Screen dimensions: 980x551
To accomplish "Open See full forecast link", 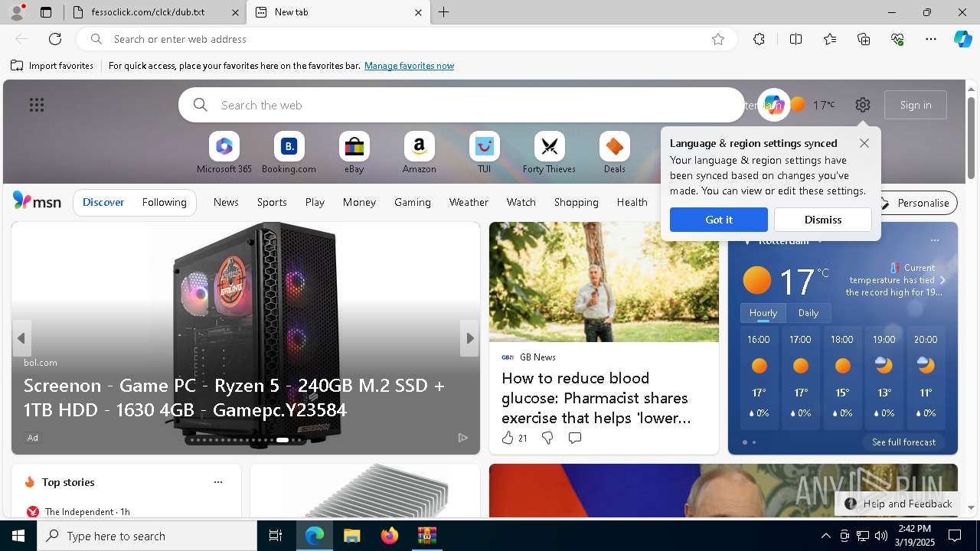I will 903,442.
